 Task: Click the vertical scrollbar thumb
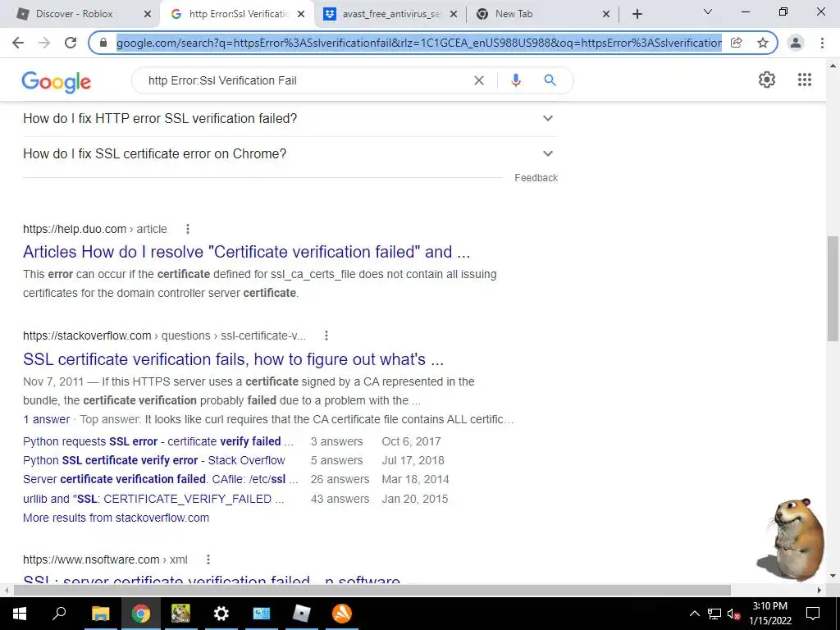[x=833, y=288]
